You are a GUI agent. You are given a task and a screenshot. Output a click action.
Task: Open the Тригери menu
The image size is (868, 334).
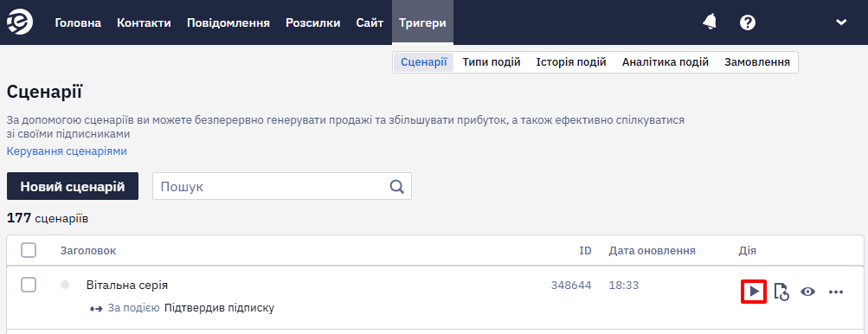click(422, 22)
